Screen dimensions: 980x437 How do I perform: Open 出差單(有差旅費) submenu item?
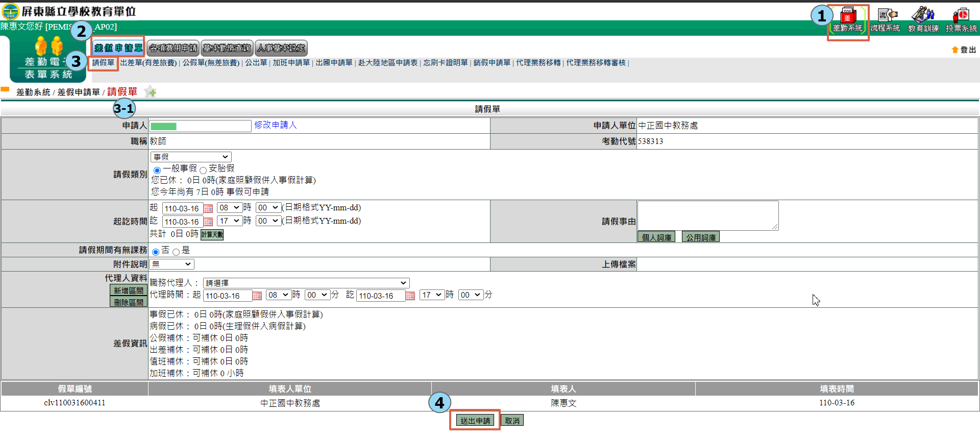[x=149, y=63]
